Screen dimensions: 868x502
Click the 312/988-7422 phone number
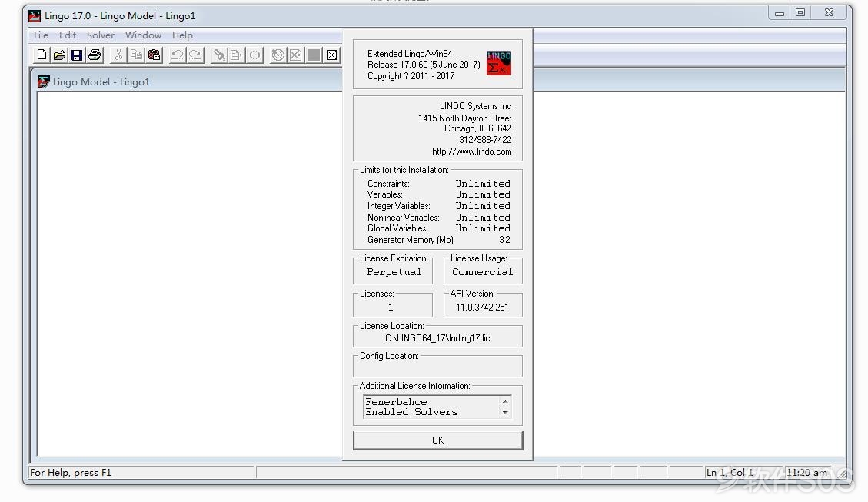tap(485, 140)
